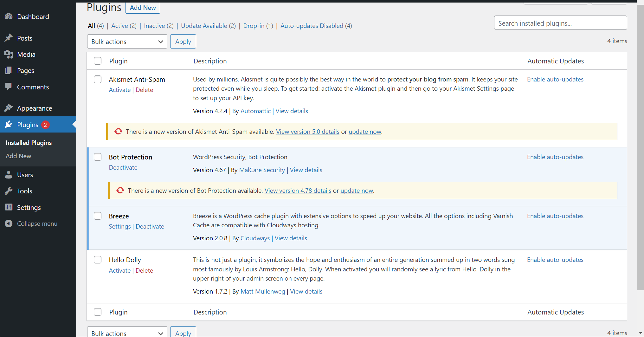Click the Media library icon
Screen dimensions: 644x337
pyautogui.click(x=9, y=55)
